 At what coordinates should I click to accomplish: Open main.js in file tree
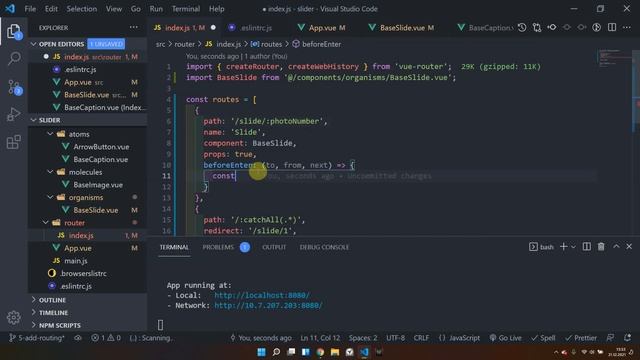click(76, 260)
